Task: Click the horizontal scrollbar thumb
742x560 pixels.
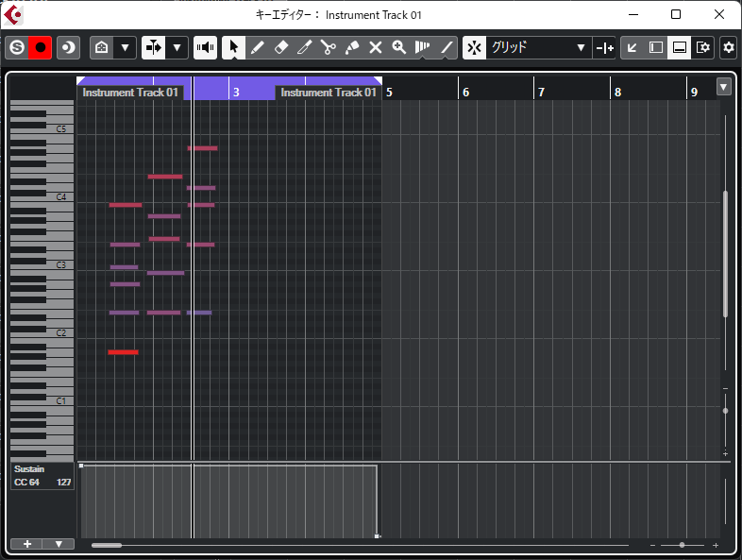Action: (107, 545)
